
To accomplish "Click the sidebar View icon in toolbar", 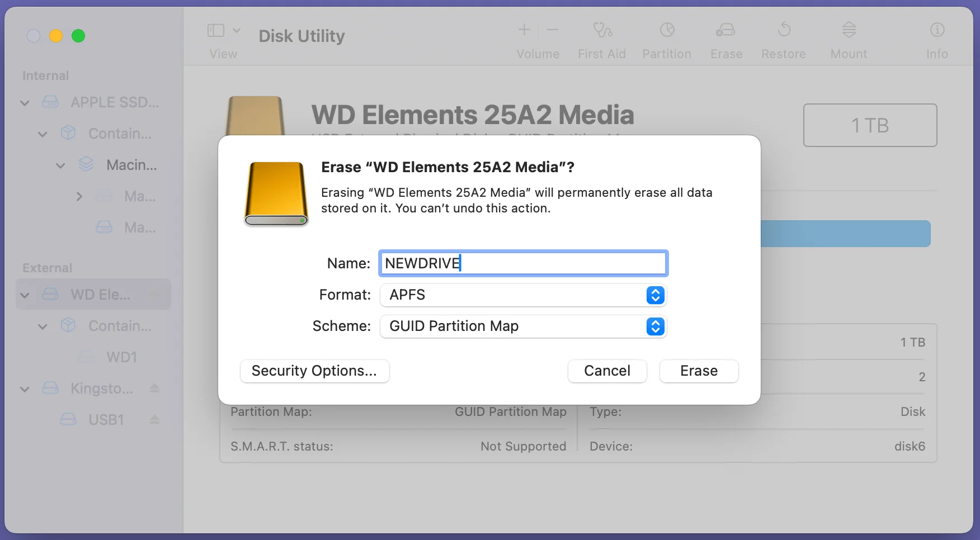I will pos(216,30).
